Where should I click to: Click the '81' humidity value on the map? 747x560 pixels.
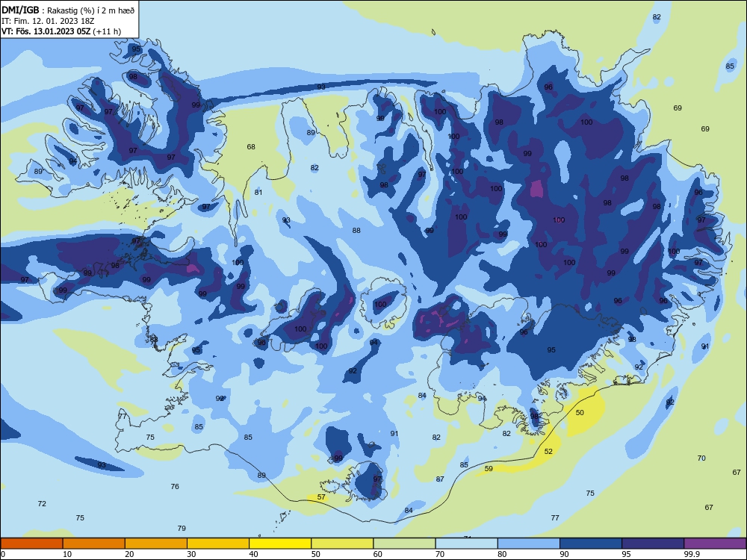258,193
